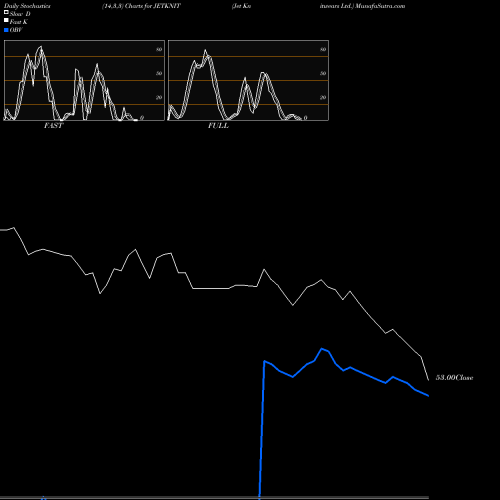Click the FULL stochastic chart thumbnail
Viewport: 500px width, 500px height.
pos(248,80)
